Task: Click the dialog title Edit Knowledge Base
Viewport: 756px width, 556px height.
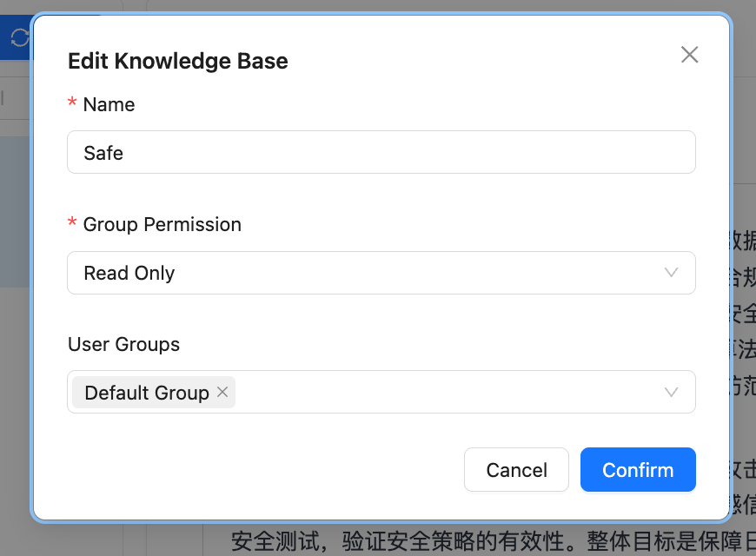Action: point(177,61)
